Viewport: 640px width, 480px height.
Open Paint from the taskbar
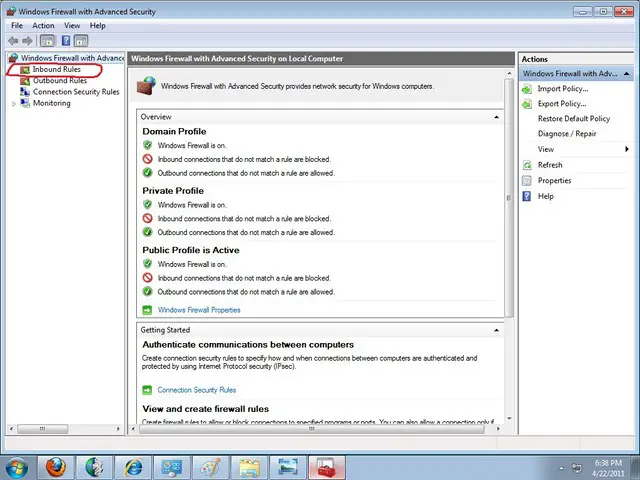point(210,468)
